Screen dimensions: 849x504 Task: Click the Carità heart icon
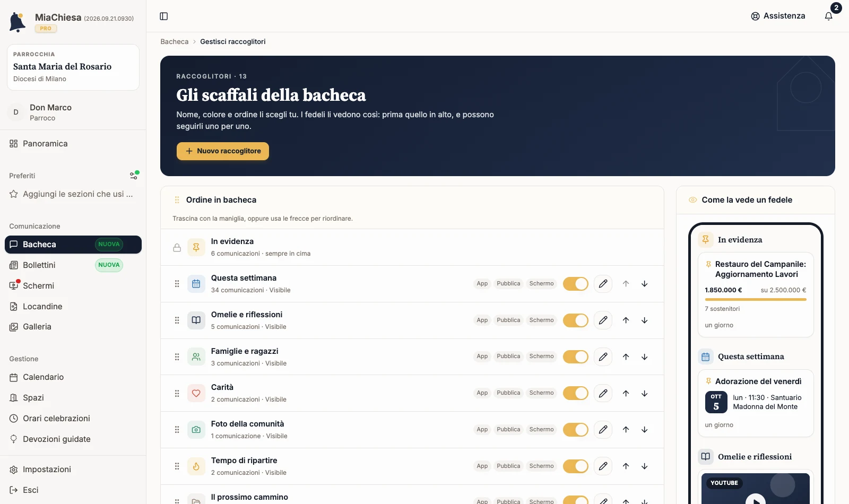(x=196, y=394)
